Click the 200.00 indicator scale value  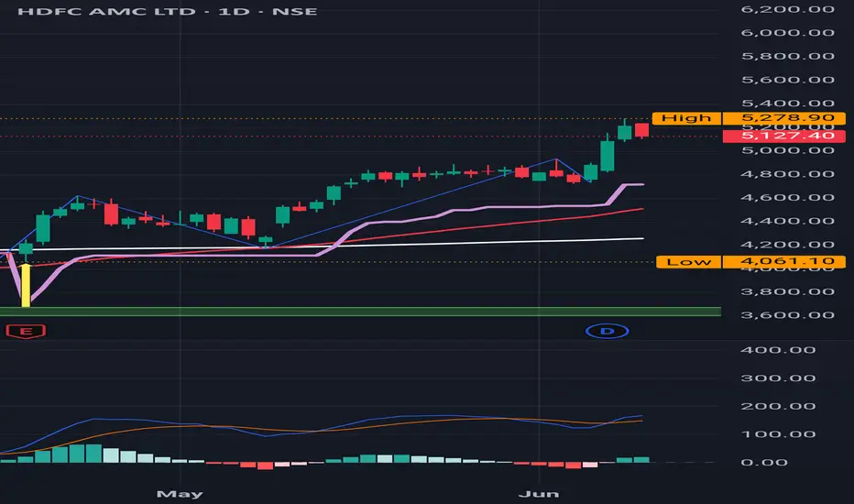(778, 406)
